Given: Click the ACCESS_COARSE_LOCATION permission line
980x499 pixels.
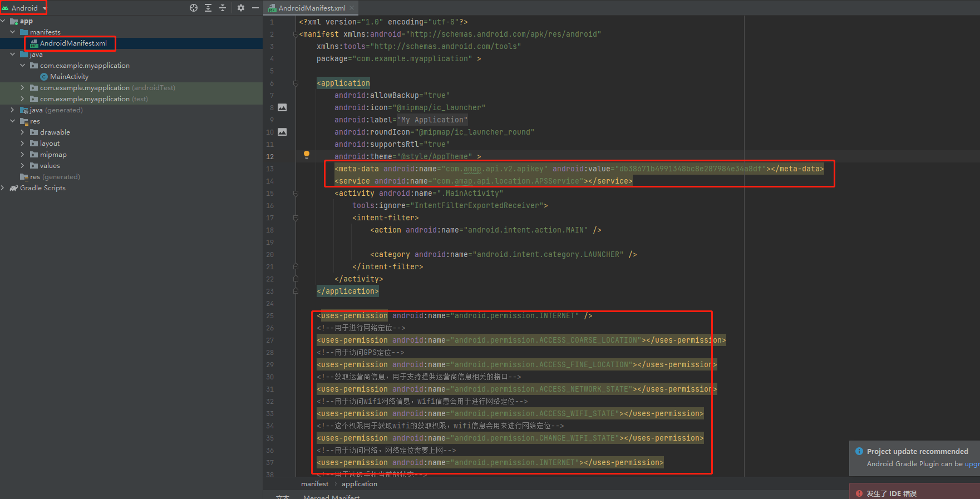Looking at the screenshot, I should pyautogui.click(x=521, y=340).
